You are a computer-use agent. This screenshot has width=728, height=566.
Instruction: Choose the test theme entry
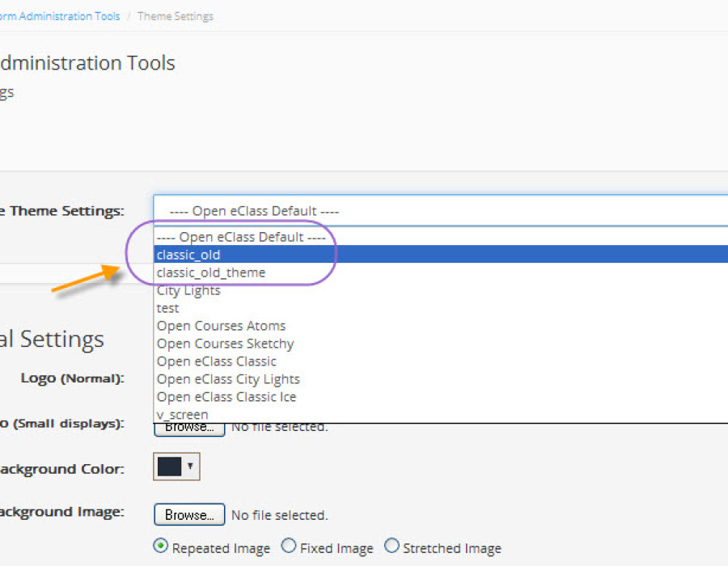click(x=441, y=308)
